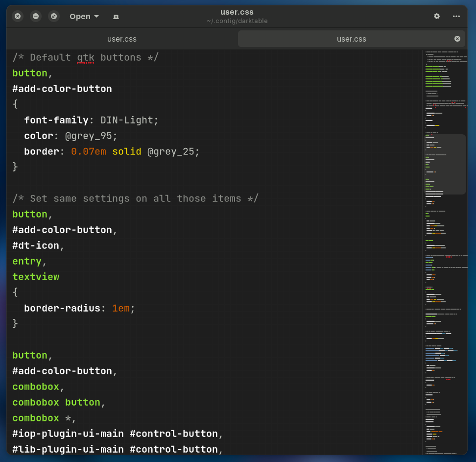Minimize the text editor window
The image size is (476, 462).
(x=36, y=16)
